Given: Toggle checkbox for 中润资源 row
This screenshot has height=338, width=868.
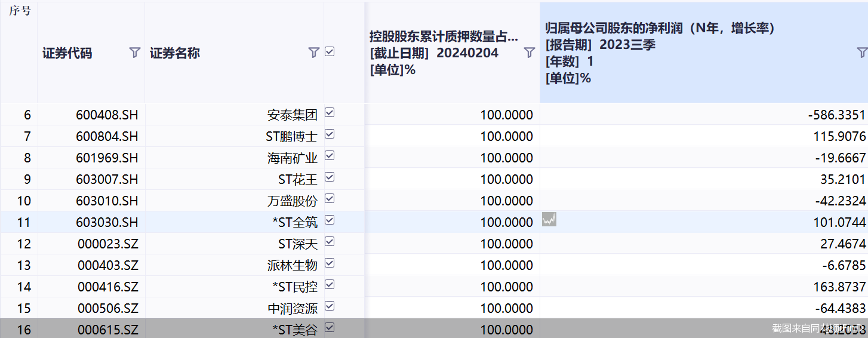Looking at the screenshot, I should tap(330, 306).
